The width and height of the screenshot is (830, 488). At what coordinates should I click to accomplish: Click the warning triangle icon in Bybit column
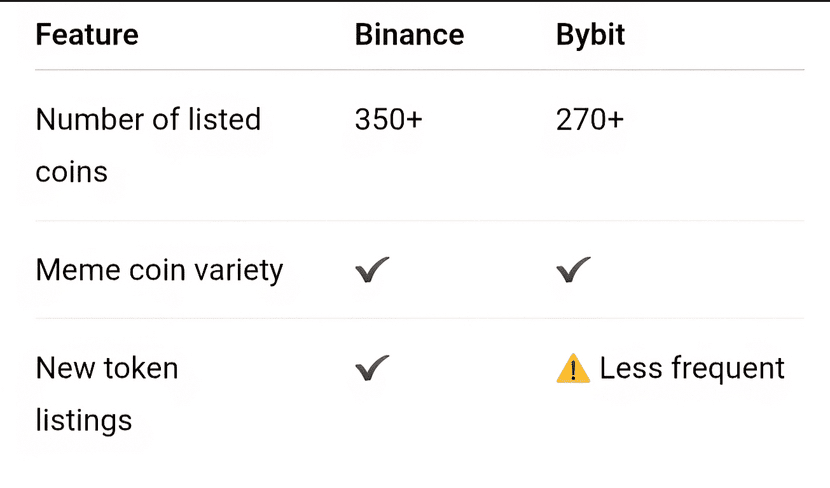coord(572,370)
